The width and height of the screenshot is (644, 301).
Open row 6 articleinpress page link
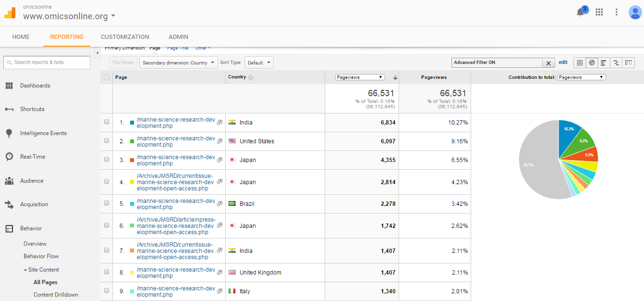tap(175, 226)
